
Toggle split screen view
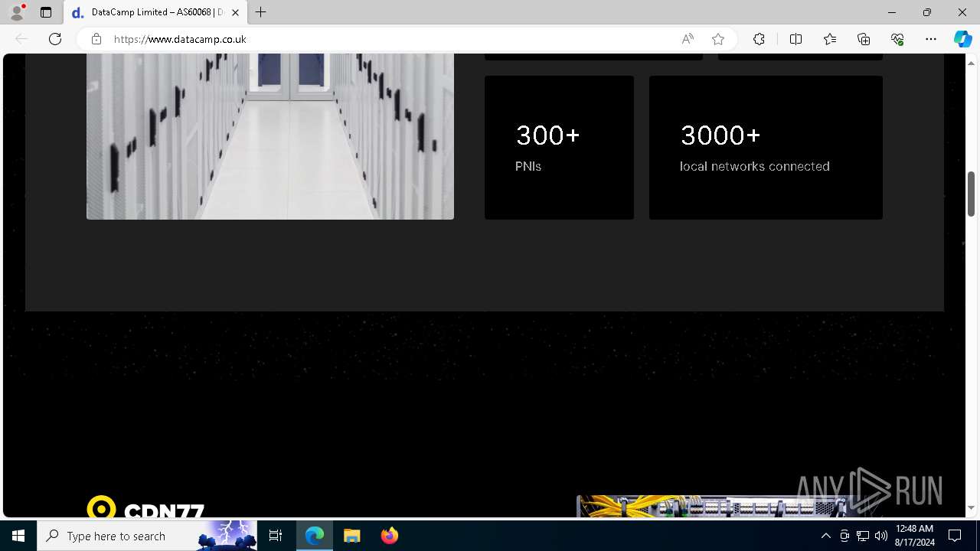(795, 39)
